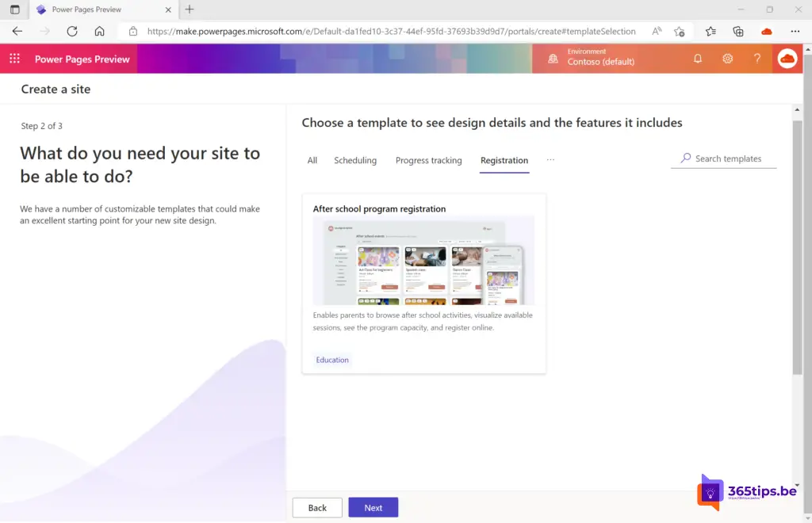Open the browser Settings and more menu

click(795, 32)
